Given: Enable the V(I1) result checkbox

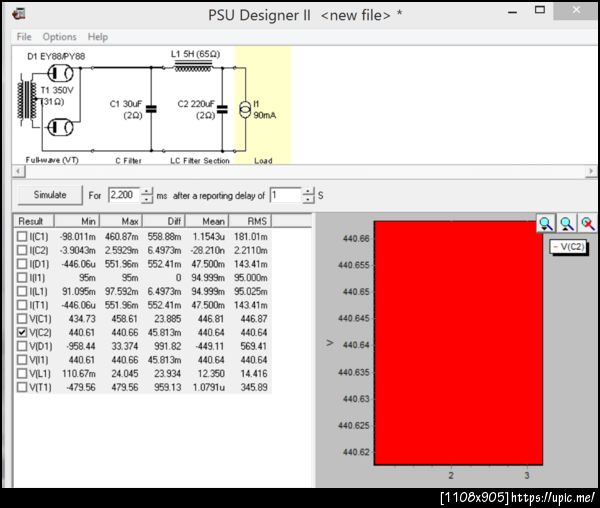Looking at the screenshot, I should pos(22,360).
